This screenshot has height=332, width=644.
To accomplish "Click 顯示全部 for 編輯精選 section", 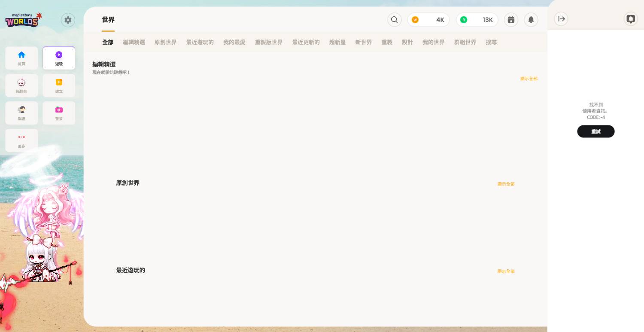I will pyautogui.click(x=529, y=79).
